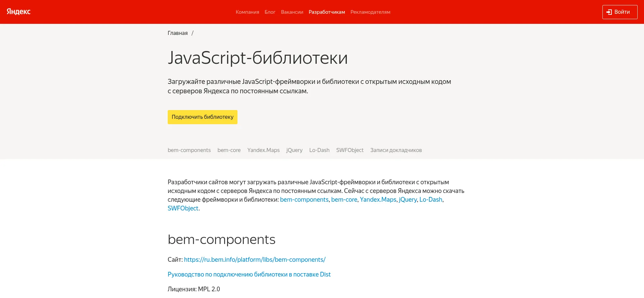This screenshot has height=298, width=644.
Task: Open Записи докладчиков tab
Action: [396, 150]
